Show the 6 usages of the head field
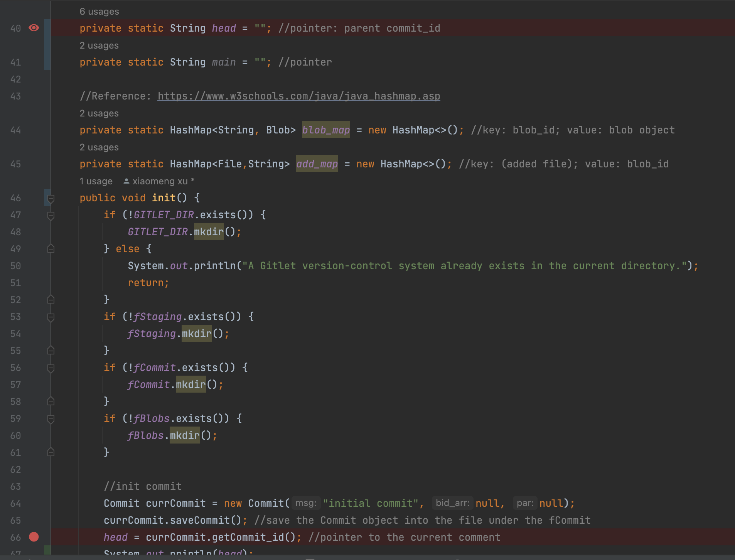 coord(99,12)
